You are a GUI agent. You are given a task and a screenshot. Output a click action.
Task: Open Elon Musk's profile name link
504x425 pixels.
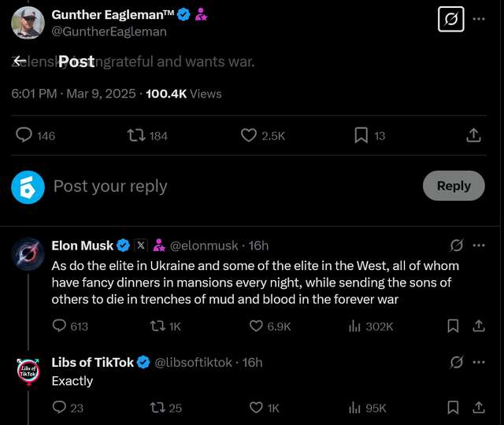pyautogui.click(x=83, y=246)
